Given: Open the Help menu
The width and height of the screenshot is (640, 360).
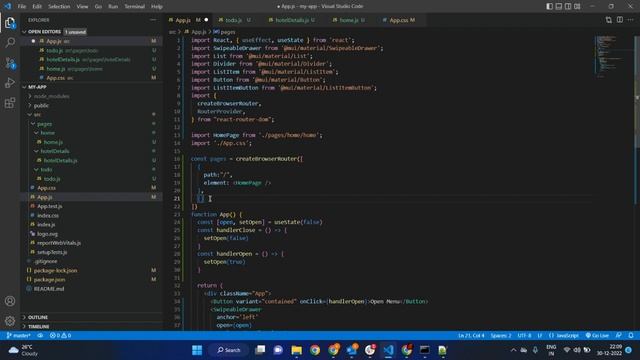Looking at the screenshot, I should [x=157, y=7].
